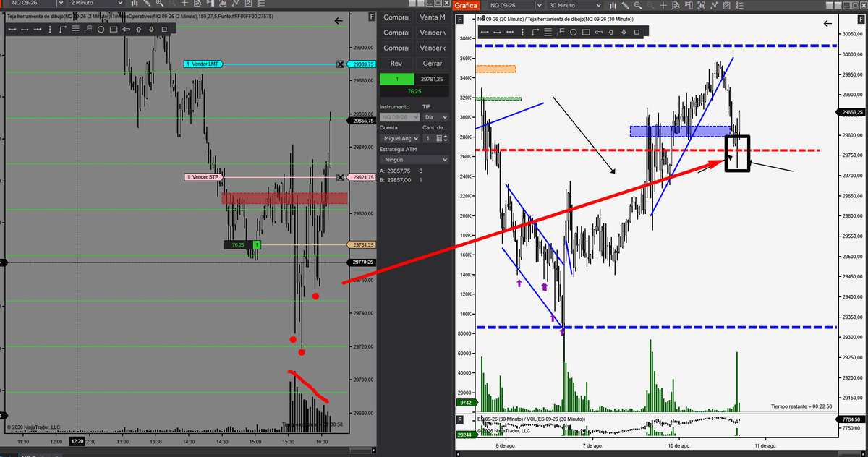Viewport: 868px width, 457px height.
Task: Toggle F button above 30050,00 price
Action: point(862,19)
